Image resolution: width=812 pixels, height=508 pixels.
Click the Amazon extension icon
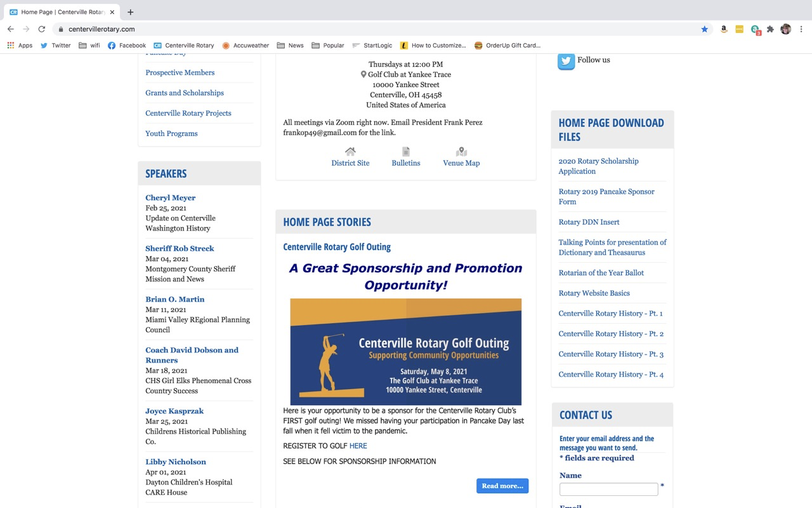coord(724,29)
